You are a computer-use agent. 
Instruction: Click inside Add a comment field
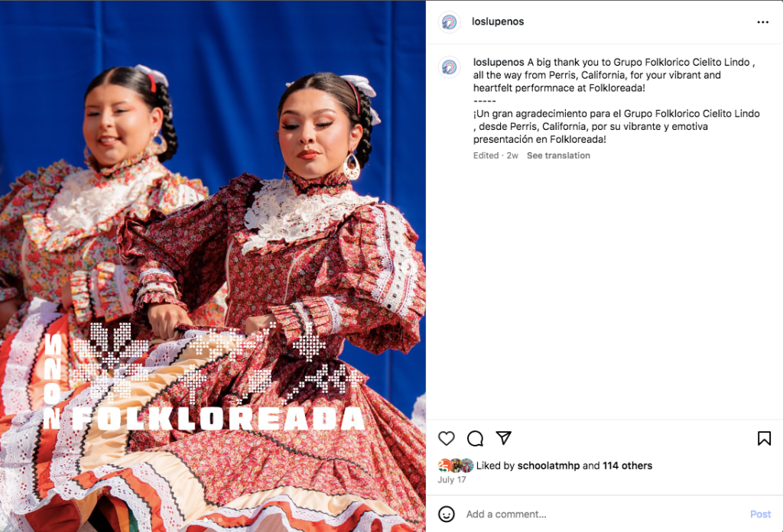(604, 514)
